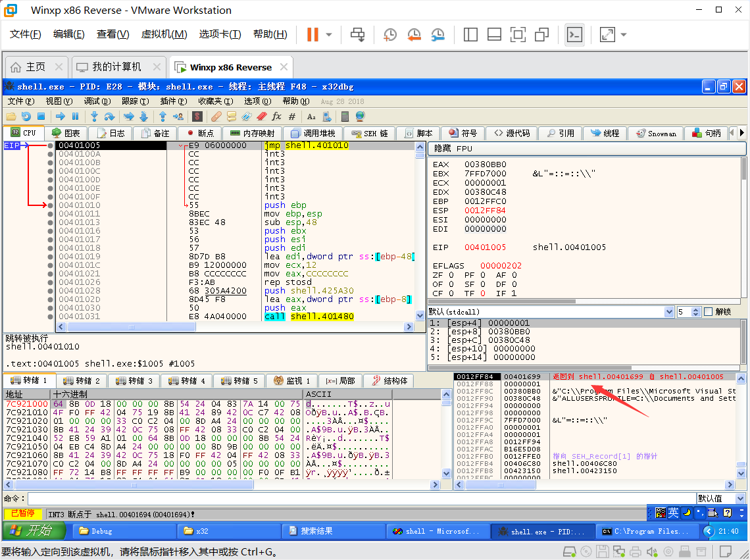Execute until return with the up arrow icon
The width and height of the screenshot is (750, 560).
[x=162, y=116]
